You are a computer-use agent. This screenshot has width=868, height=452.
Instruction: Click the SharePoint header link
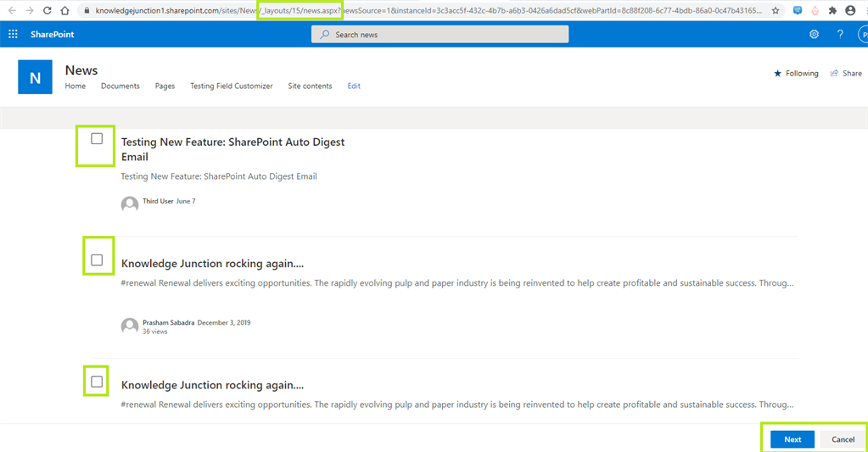[x=52, y=34]
